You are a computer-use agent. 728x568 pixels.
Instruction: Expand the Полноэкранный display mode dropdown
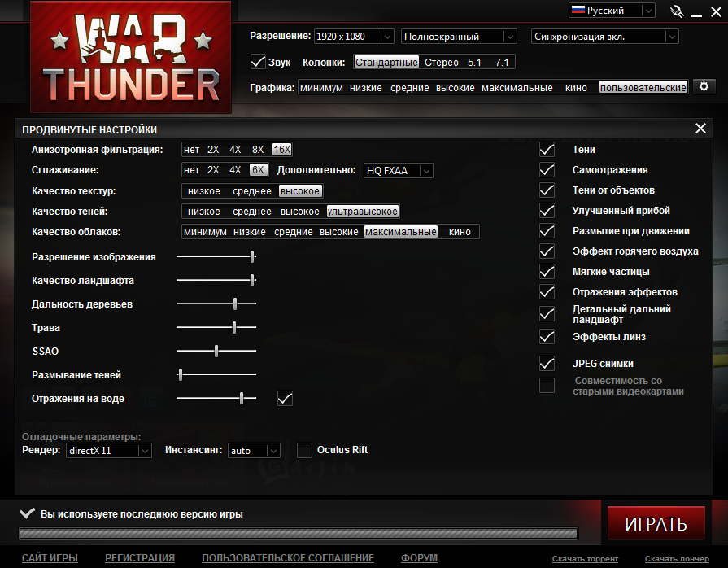tap(459, 37)
